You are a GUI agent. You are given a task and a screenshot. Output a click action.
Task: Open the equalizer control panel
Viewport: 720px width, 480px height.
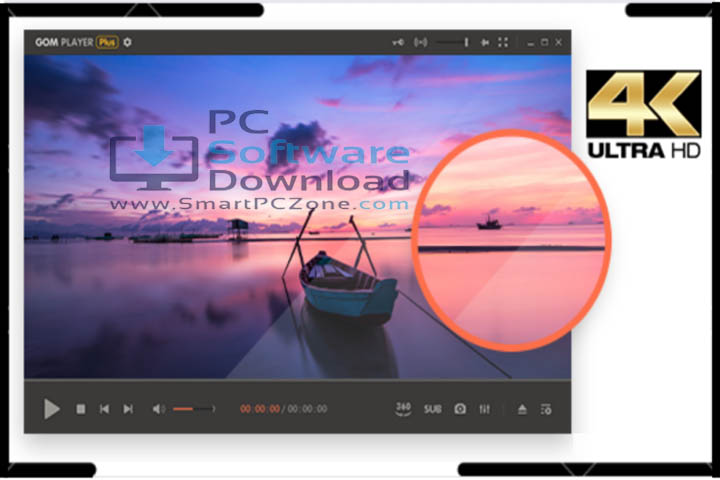[484, 409]
